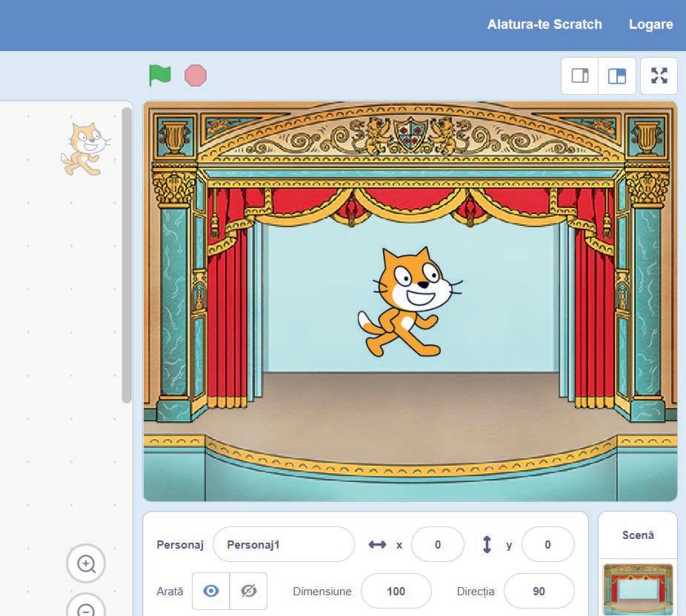Zoom in the code workspace
Image resolution: width=686 pixels, height=616 pixels.
(x=86, y=563)
